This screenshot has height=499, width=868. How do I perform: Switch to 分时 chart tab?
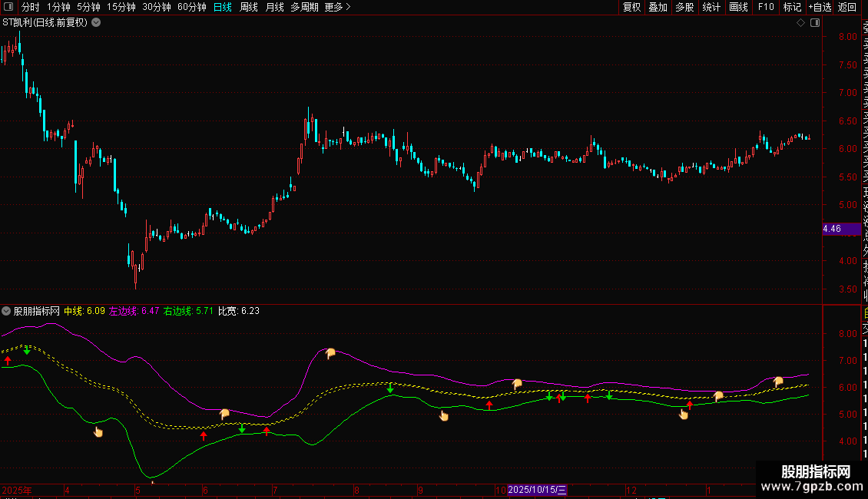[31, 7]
